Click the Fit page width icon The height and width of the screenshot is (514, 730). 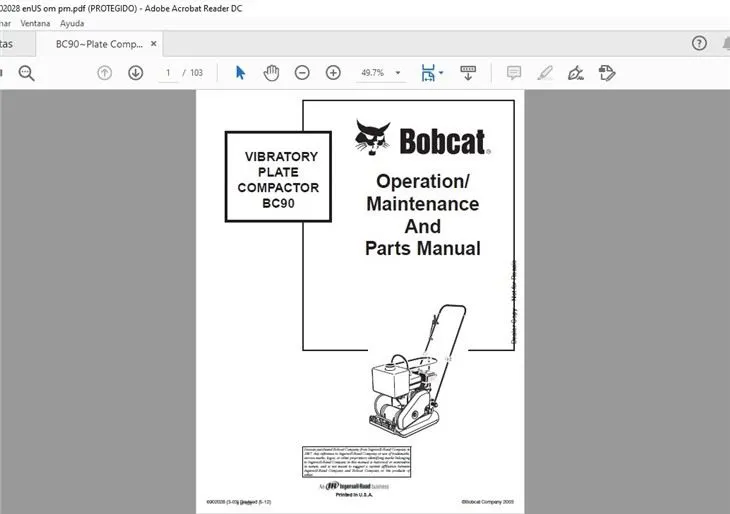[x=428, y=73]
